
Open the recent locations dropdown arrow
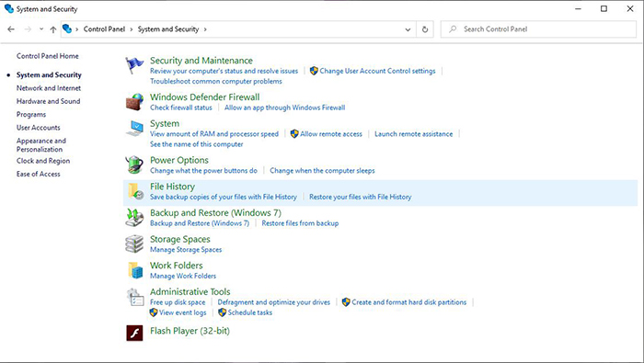(x=41, y=29)
